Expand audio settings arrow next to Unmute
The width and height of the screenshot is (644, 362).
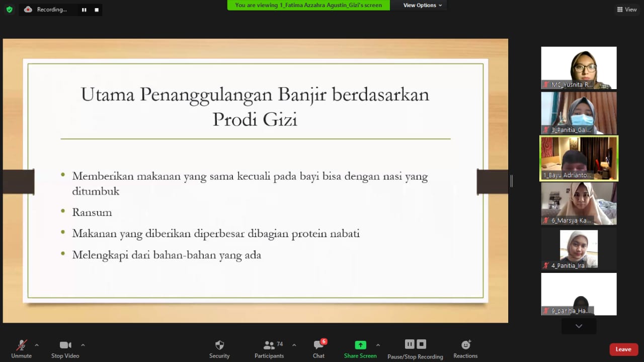[x=37, y=345]
